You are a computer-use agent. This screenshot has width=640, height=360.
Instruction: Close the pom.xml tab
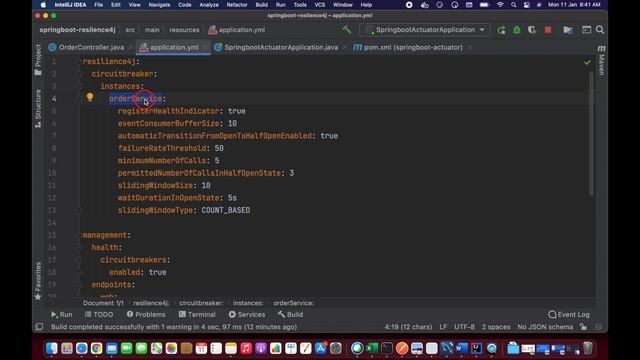tap(470, 48)
